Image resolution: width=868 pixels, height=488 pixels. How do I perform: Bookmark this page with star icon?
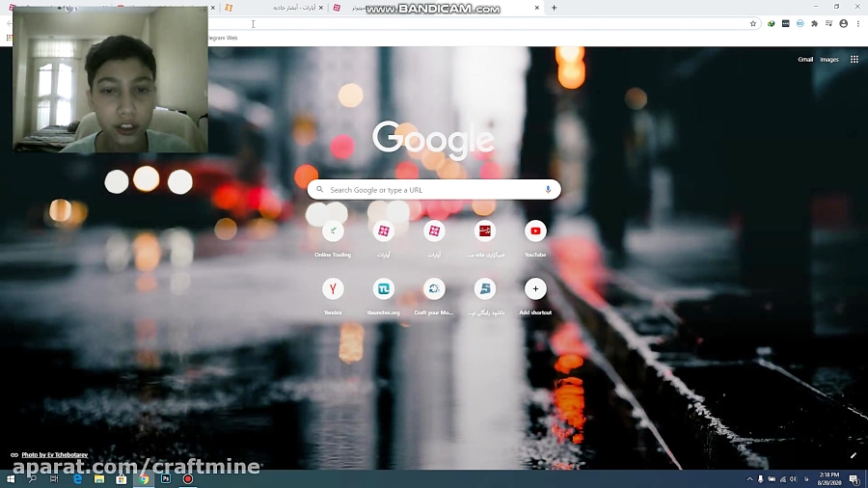click(753, 24)
